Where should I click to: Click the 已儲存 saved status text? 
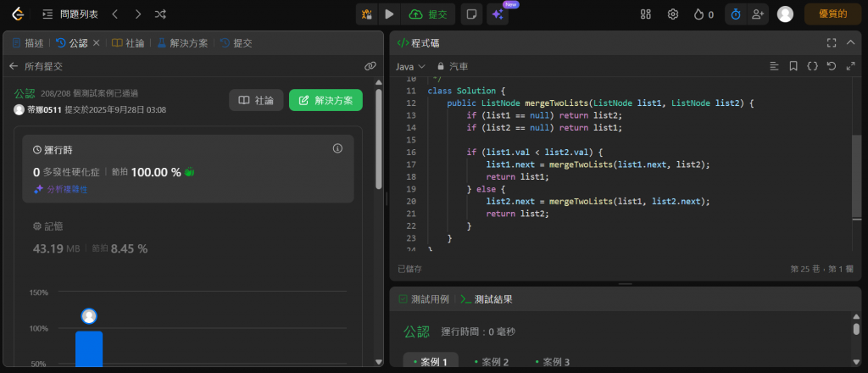[409, 269]
